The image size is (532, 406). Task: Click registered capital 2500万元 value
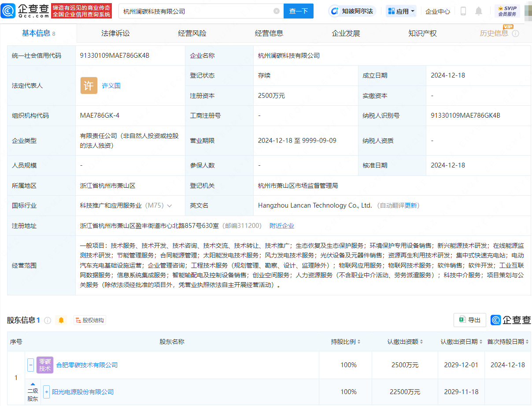tap(271, 96)
